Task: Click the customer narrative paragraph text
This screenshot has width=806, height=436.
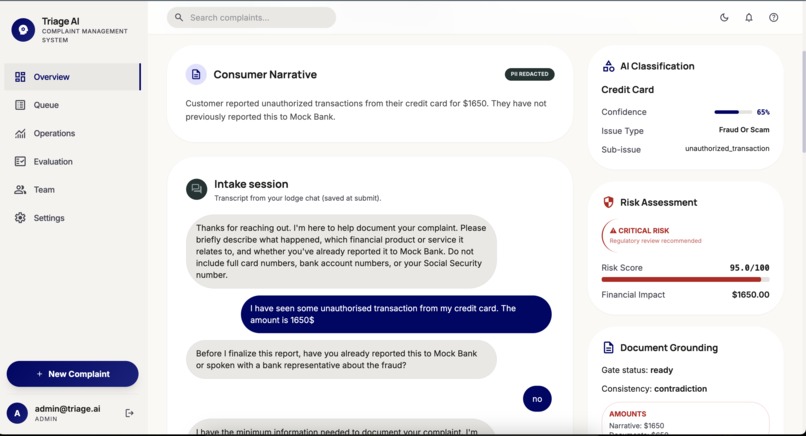Action: pos(366,110)
